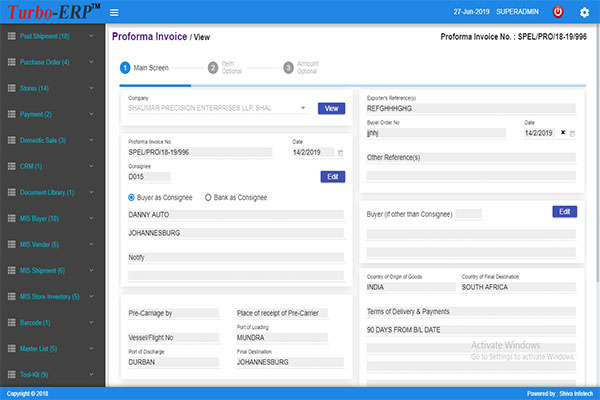
Task: Click SUPERADMIN user label
Action: tap(517, 12)
